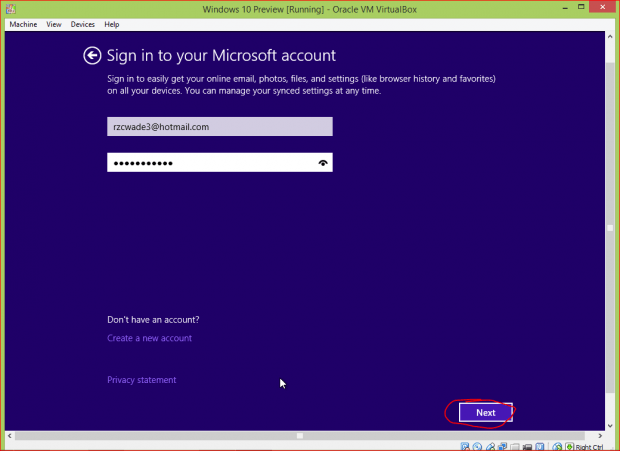Open the Help menu
The height and width of the screenshot is (451, 620).
tap(112, 24)
